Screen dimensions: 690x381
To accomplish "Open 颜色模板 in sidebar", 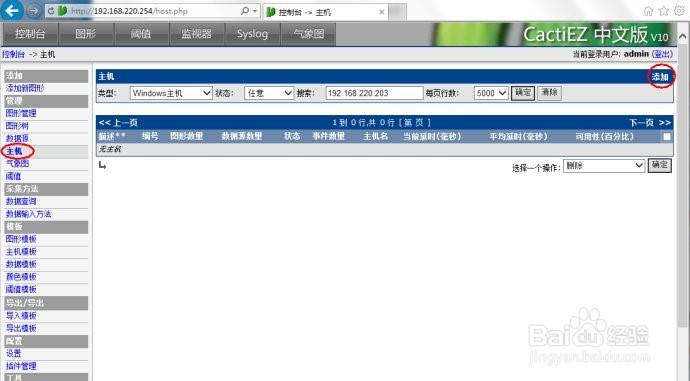I will (21, 277).
